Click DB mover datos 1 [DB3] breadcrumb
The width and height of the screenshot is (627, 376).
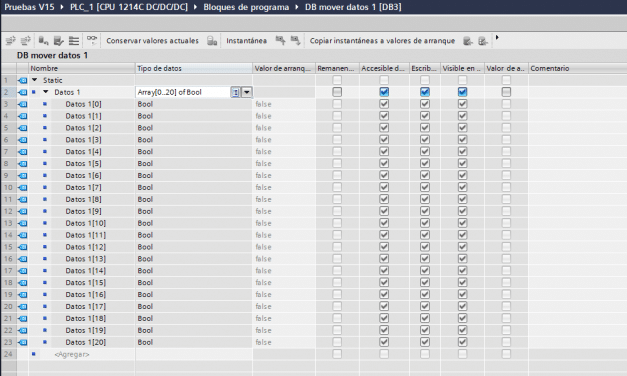coord(353,7)
